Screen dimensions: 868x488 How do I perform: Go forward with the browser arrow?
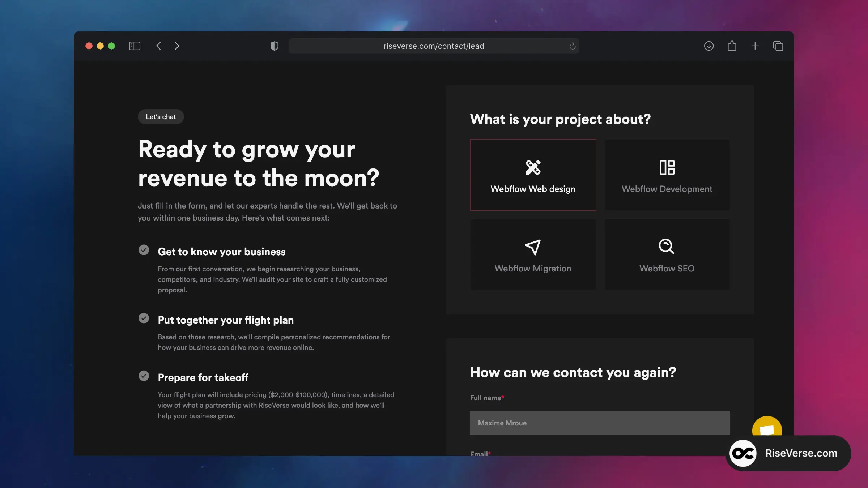(177, 46)
